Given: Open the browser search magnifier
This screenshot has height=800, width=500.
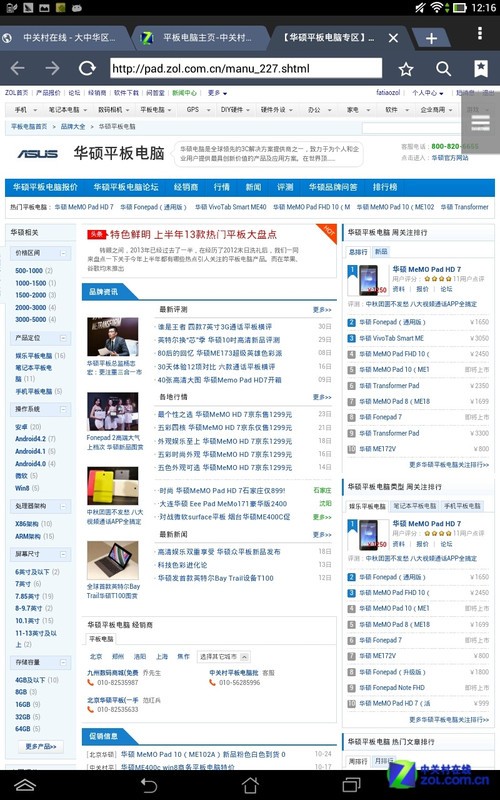Looking at the screenshot, I should coord(443,69).
